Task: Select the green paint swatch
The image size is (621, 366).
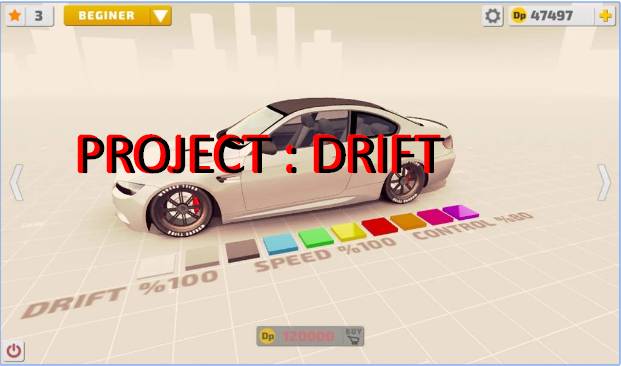Action: pos(316,237)
